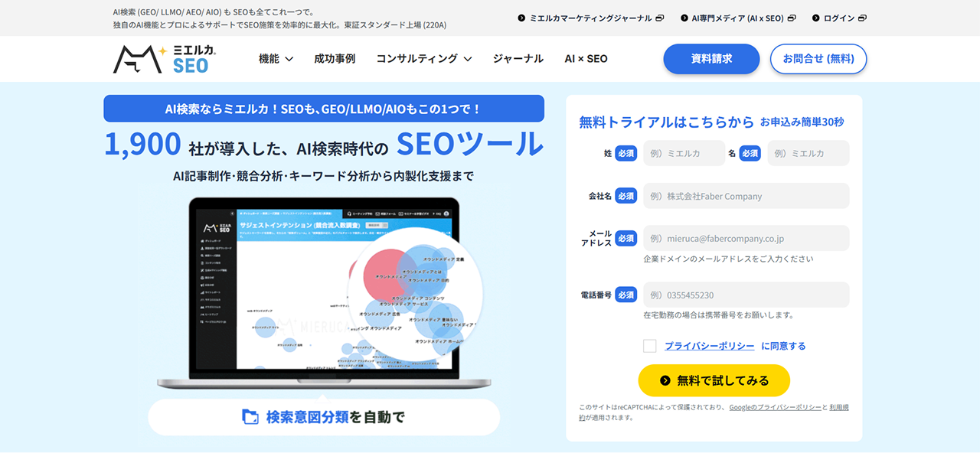Open 成功事例 in navigation
The width and height of the screenshot is (980, 453).
tap(335, 59)
